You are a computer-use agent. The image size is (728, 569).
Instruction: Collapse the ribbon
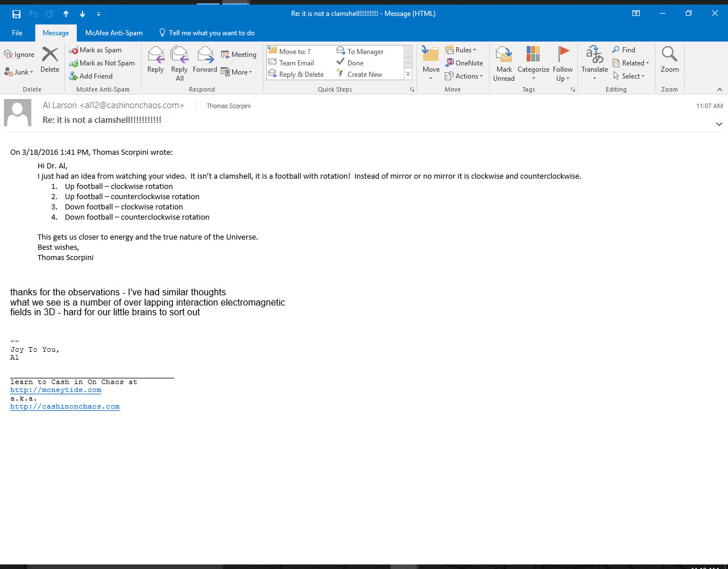coord(719,89)
